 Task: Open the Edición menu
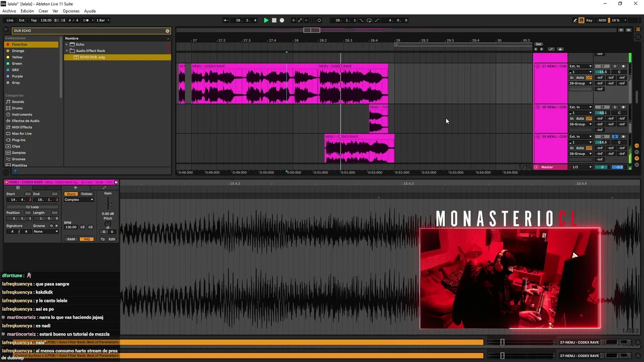click(27, 11)
